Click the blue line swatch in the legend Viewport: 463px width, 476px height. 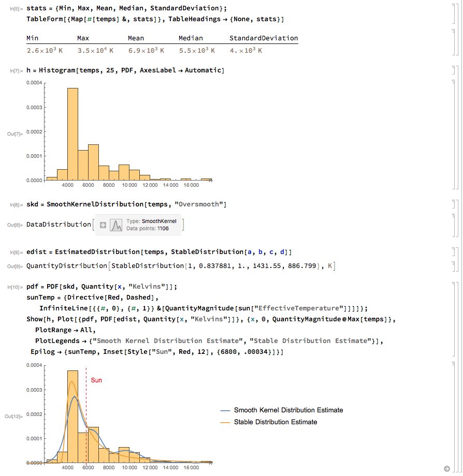225,410
